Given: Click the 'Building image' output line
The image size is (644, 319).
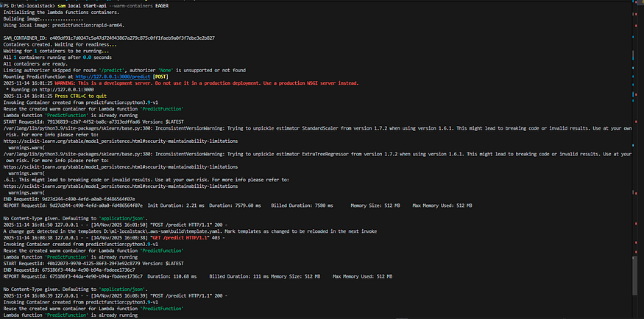Looking at the screenshot, I should pos(43,19).
